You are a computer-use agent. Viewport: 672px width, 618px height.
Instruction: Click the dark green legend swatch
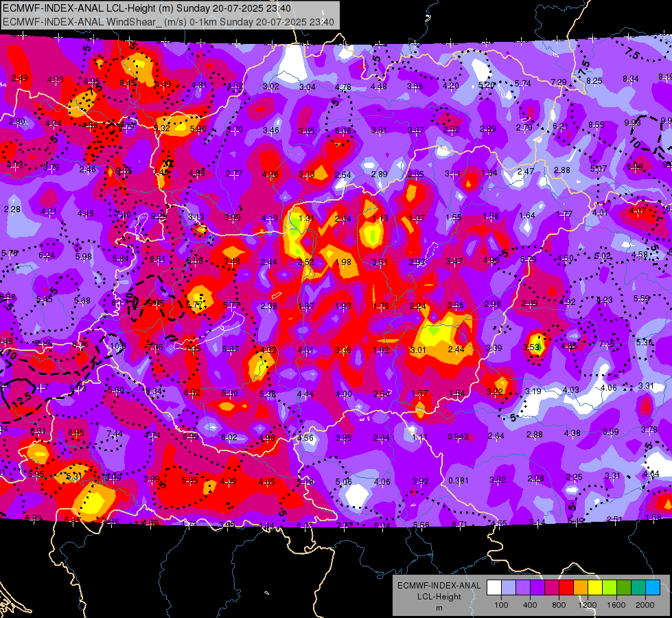pyautogui.click(x=623, y=588)
